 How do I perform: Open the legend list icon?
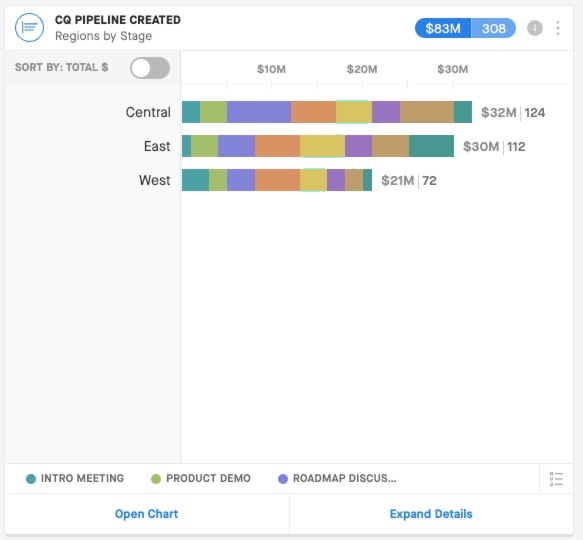[x=556, y=479]
